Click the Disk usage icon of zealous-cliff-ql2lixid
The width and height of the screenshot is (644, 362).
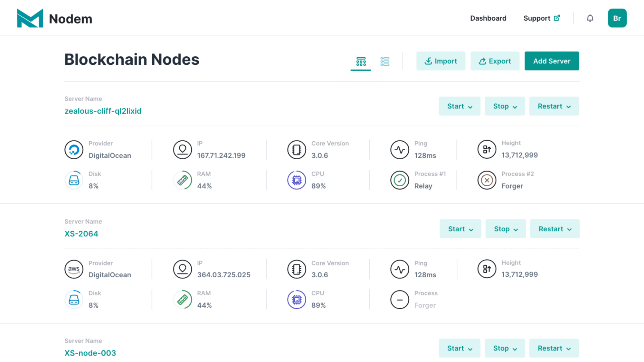pos(74,180)
